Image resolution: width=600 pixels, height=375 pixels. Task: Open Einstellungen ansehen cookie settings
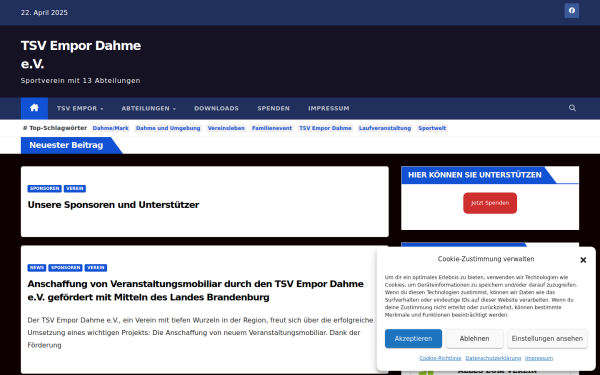pyautogui.click(x=547, y=339)
